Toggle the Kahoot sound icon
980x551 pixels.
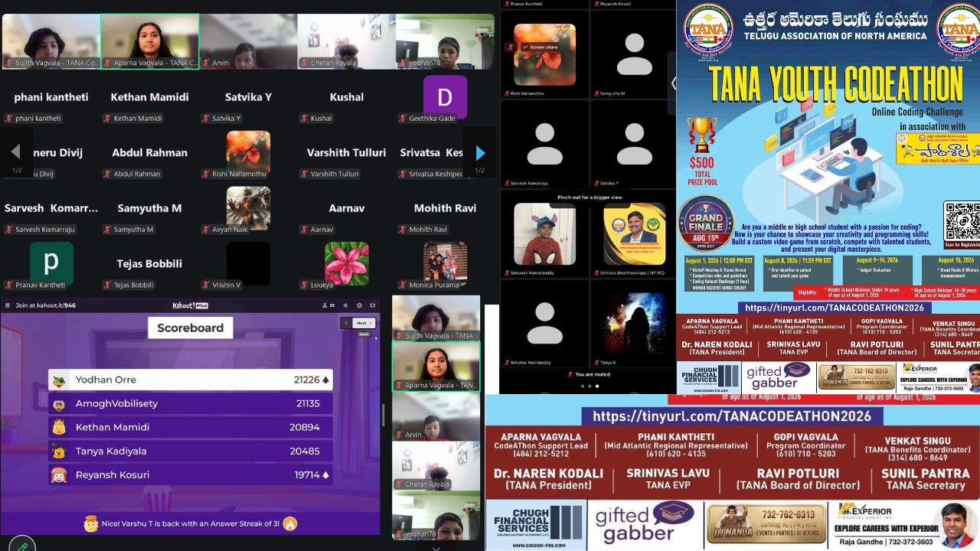coord(347,305)
